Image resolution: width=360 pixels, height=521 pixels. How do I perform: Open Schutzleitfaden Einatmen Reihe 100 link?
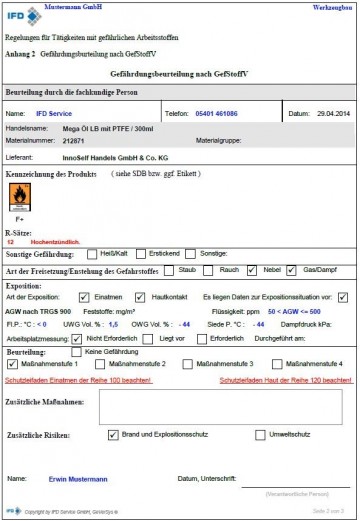[78, 380]
